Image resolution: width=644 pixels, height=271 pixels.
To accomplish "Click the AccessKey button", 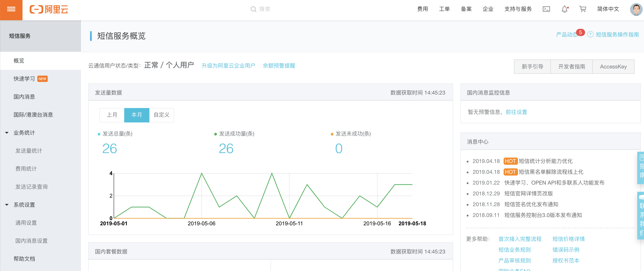I will coord(613,66).
